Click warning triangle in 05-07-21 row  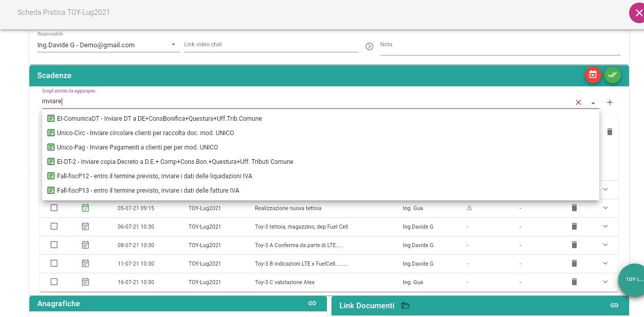[469, 208]
